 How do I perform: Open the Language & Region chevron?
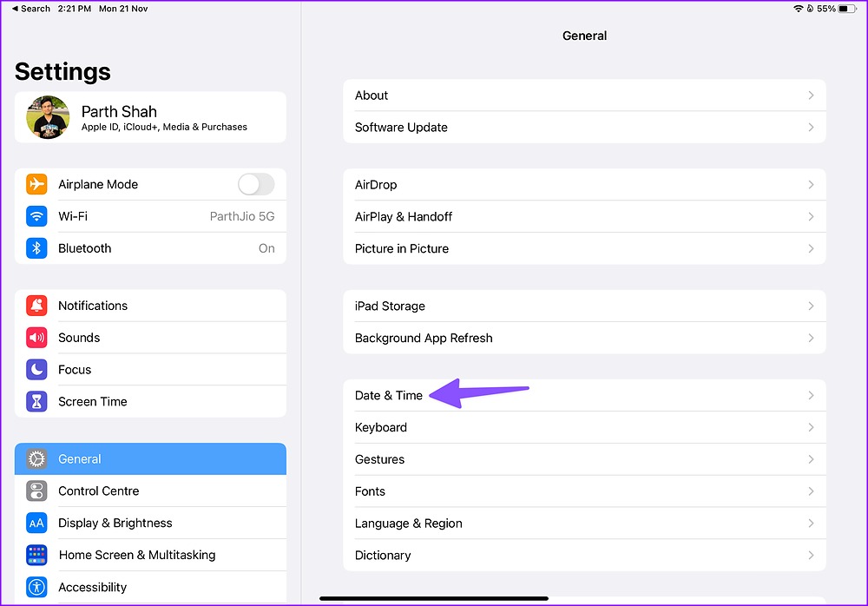point(811,524)
